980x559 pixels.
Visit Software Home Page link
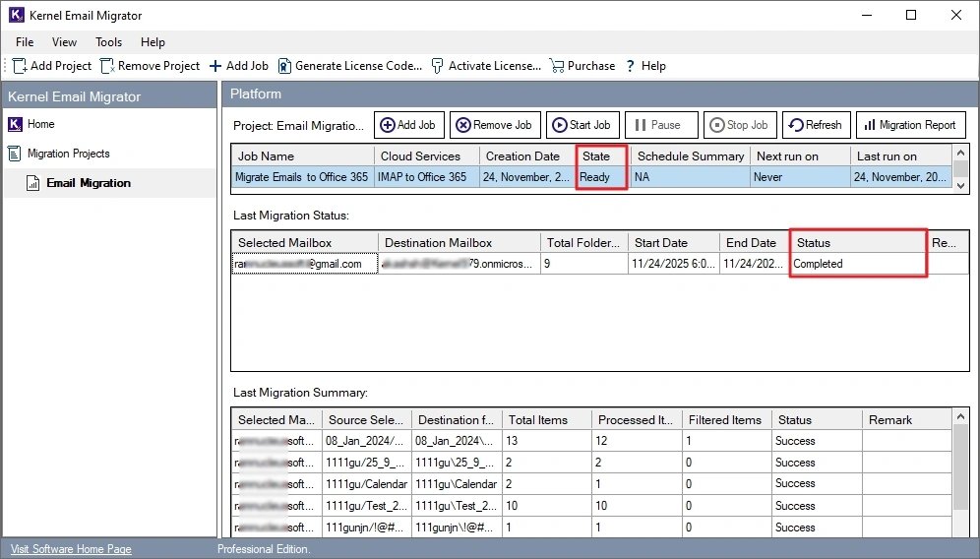(x=70, y=549)
